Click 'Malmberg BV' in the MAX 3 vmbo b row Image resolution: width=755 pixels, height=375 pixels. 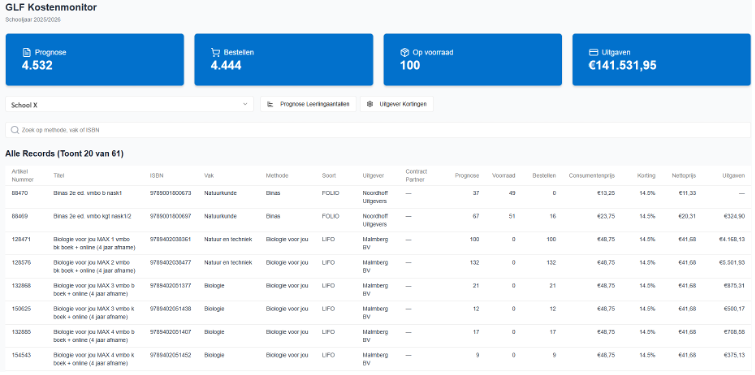pyautogui.click(x=375, y=289)
